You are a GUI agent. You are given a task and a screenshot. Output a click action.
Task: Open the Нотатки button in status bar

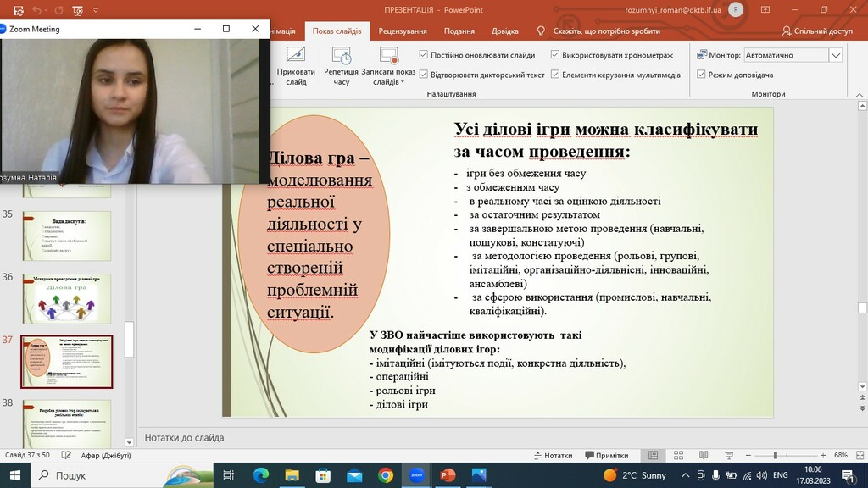[x=553, y=455]
